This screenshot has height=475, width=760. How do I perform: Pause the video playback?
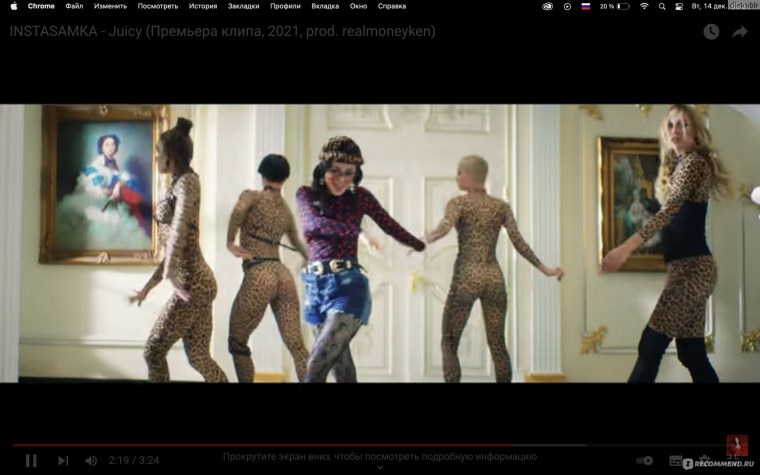[31, 460]
